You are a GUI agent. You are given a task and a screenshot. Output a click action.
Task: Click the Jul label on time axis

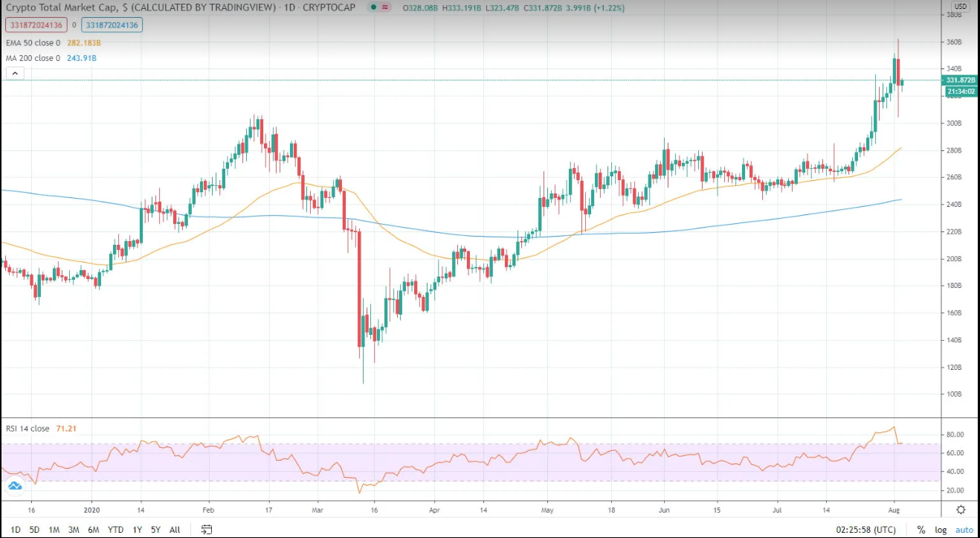point(776,510)
